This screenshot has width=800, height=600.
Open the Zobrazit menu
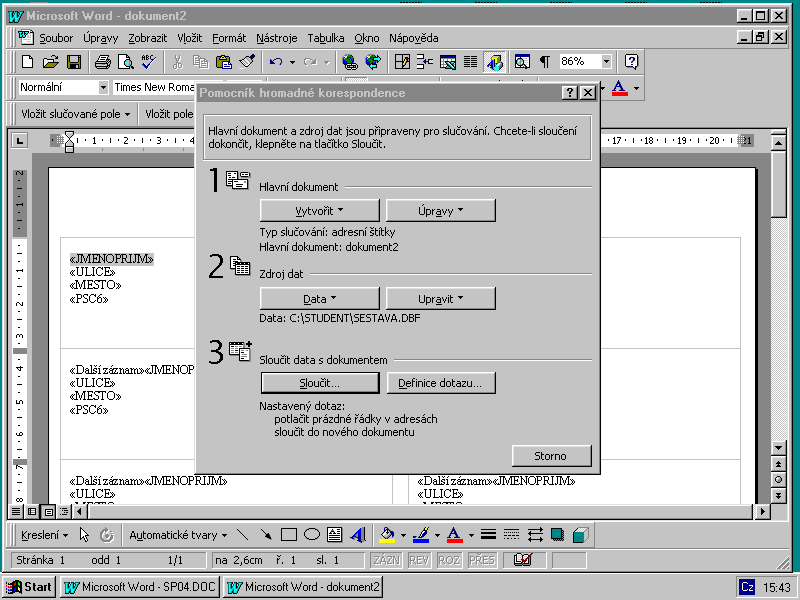click(147, 38)
